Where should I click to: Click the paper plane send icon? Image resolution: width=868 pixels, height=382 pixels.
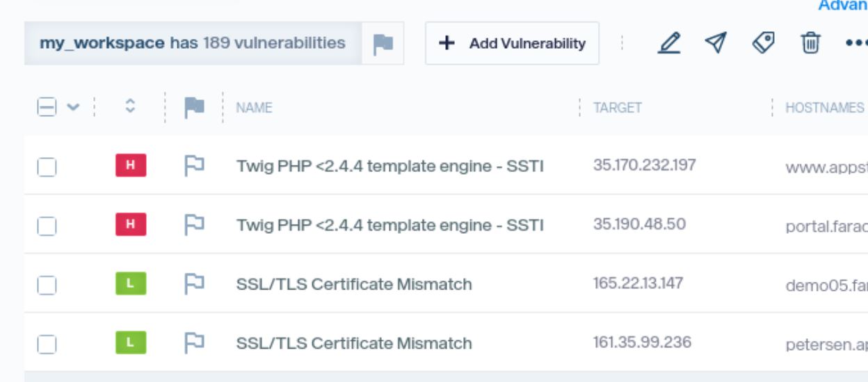[716, 43]
